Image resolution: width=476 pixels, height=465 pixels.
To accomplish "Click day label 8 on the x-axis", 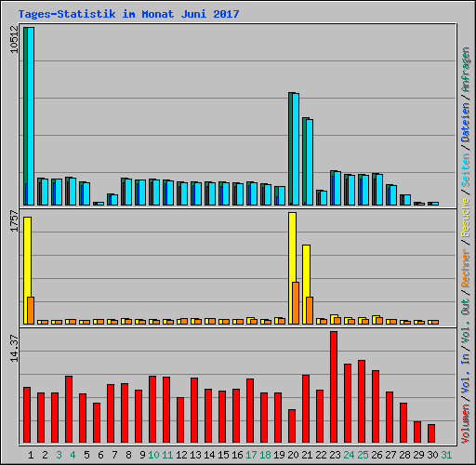I will pyautogui.click(x=128, y=455).
